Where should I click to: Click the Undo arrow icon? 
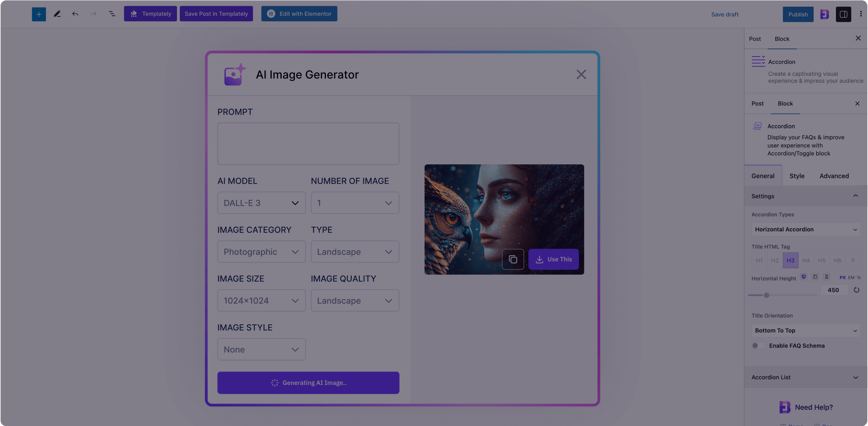75,14
